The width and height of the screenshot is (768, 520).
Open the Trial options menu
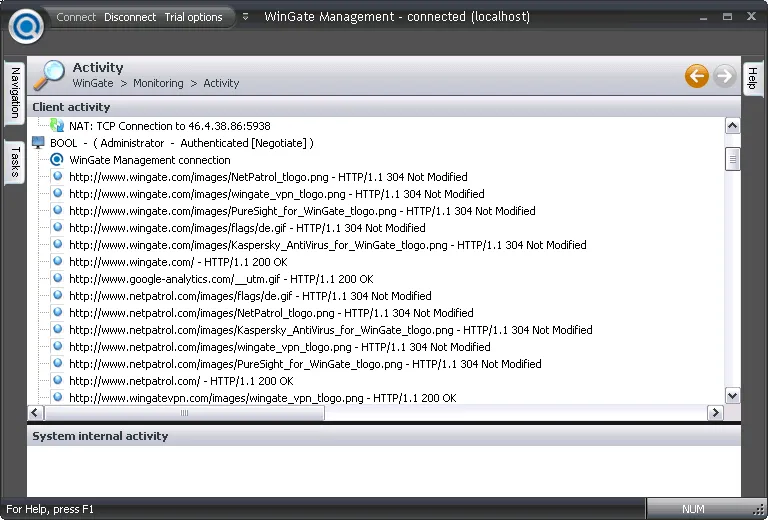click(193, 17)
